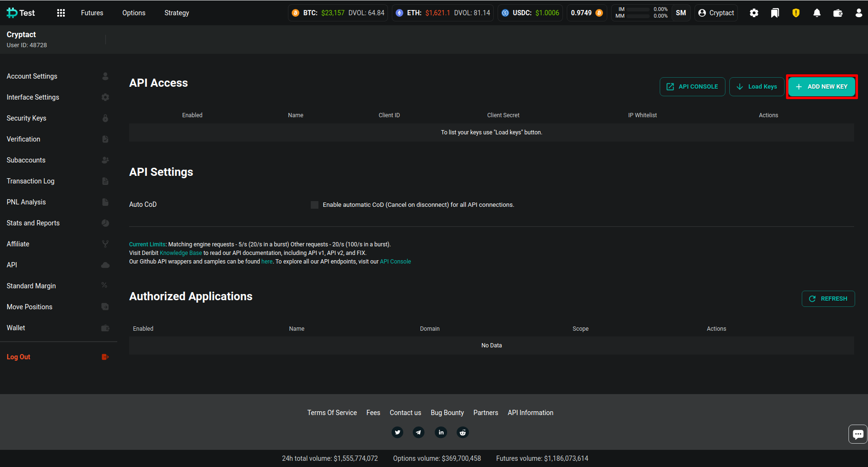Click the Current Limits link
The height and width of the screenshot is (467, 868).
pos(147,244)
